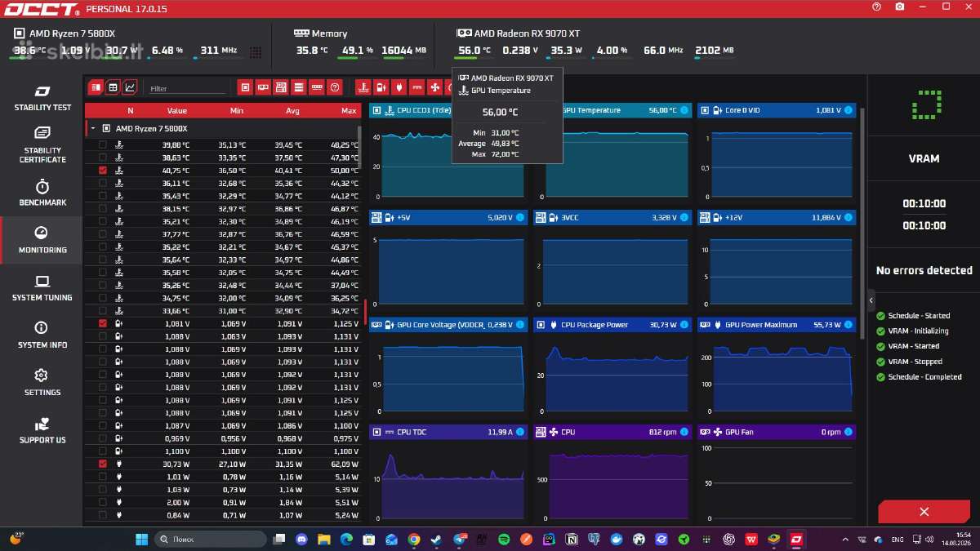Toggle the voltage battery sensor type filter
This screenshot has height=551, width=980.
381,87
